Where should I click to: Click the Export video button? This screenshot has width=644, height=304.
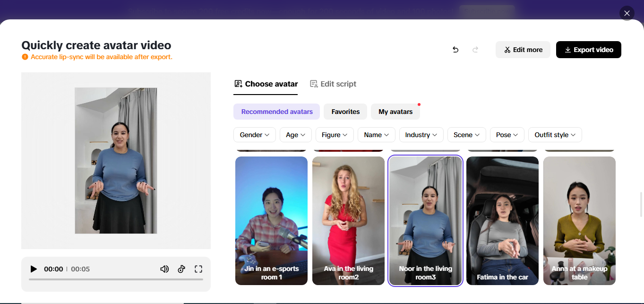[x=588, y=49]
